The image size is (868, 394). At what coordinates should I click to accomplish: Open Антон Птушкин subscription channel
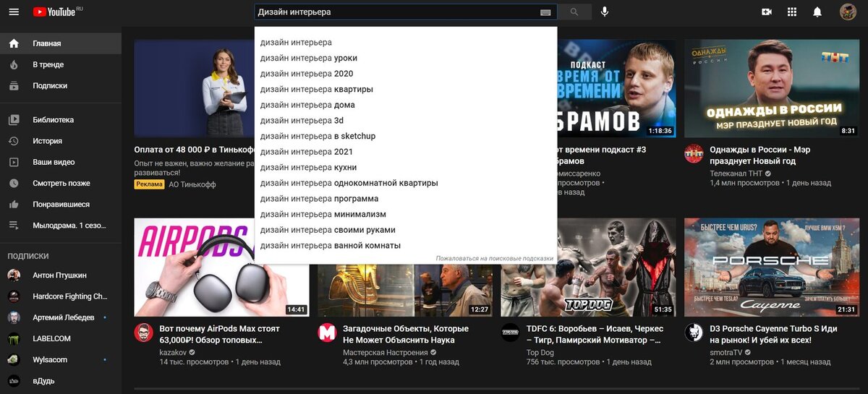pyautogui.click(x=61, y=275)
